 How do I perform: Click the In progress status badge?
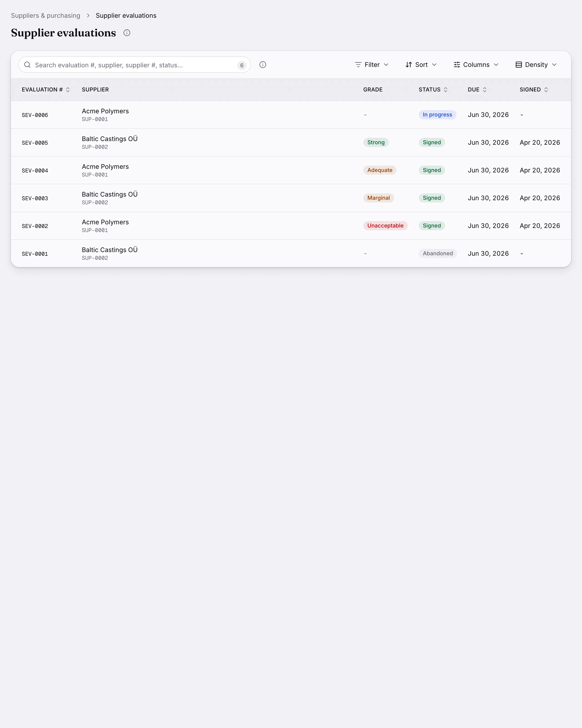coord(438,114)
